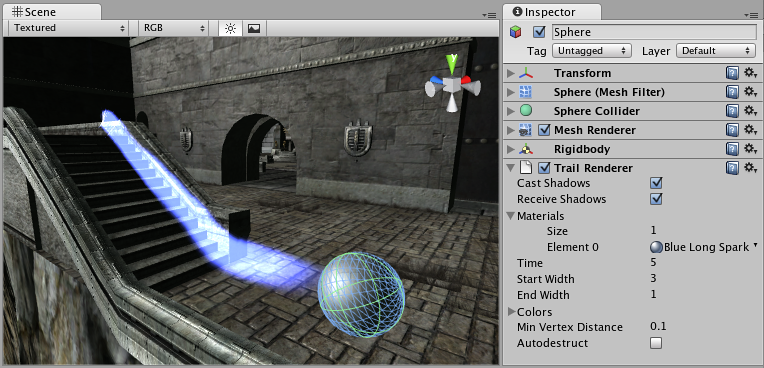
Task: Open Transform gear settings menu
Action: pyautogui.click(x=750, y=73)
